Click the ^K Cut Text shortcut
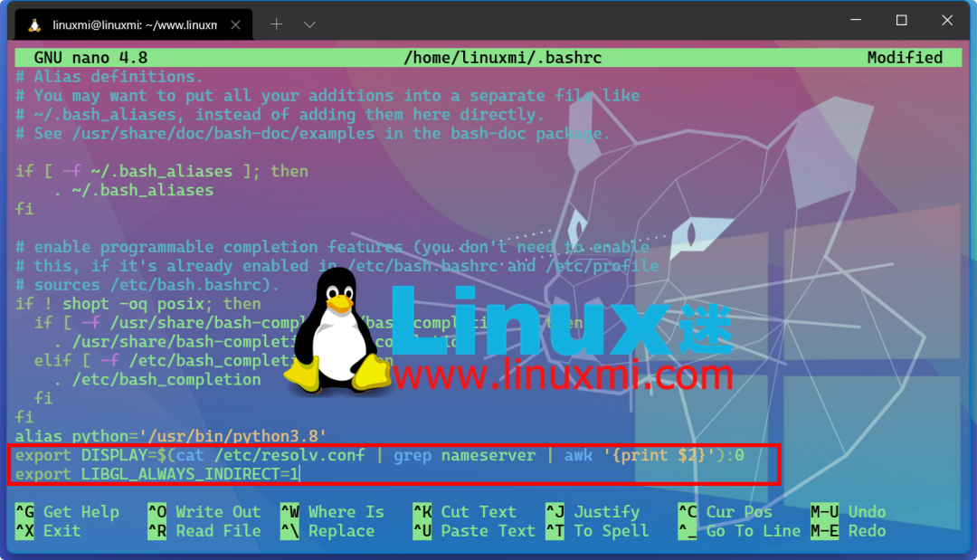 (x=465, y=512)
